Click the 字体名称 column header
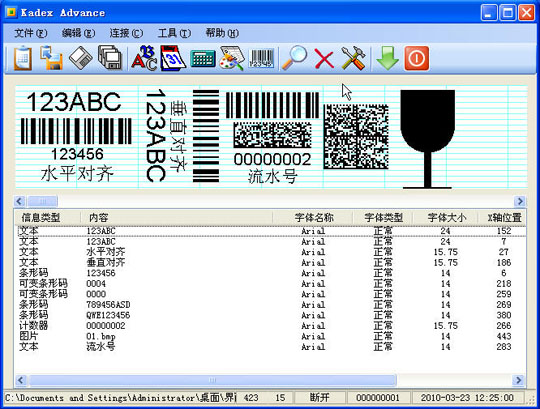 (313, 218)
